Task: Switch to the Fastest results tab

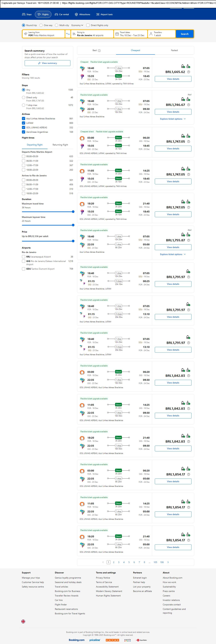Action: 174,50
